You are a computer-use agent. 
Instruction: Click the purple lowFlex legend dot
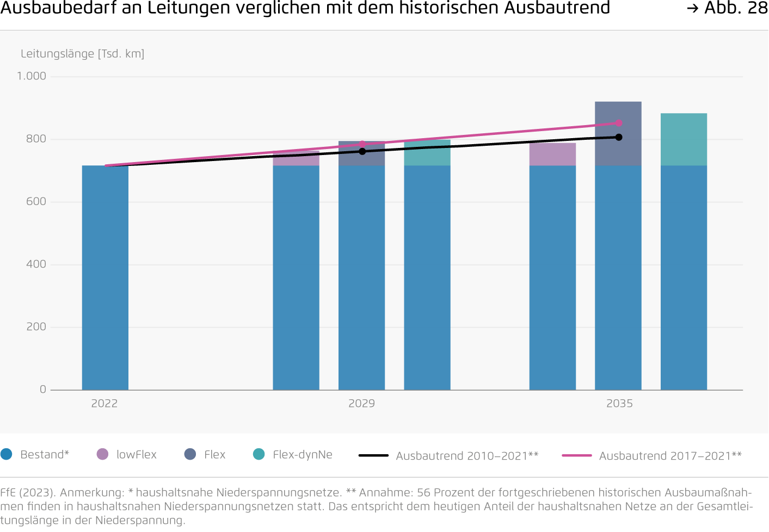click(x=102, y=454)
